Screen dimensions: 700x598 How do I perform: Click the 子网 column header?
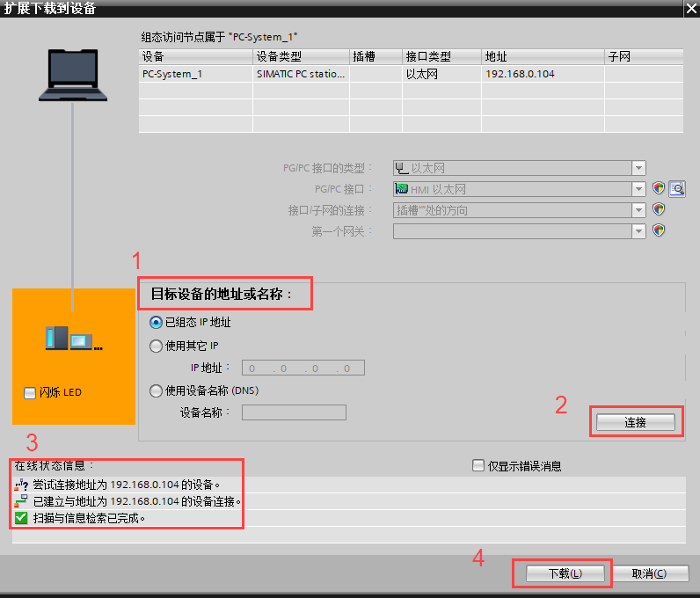pos(644,56)
